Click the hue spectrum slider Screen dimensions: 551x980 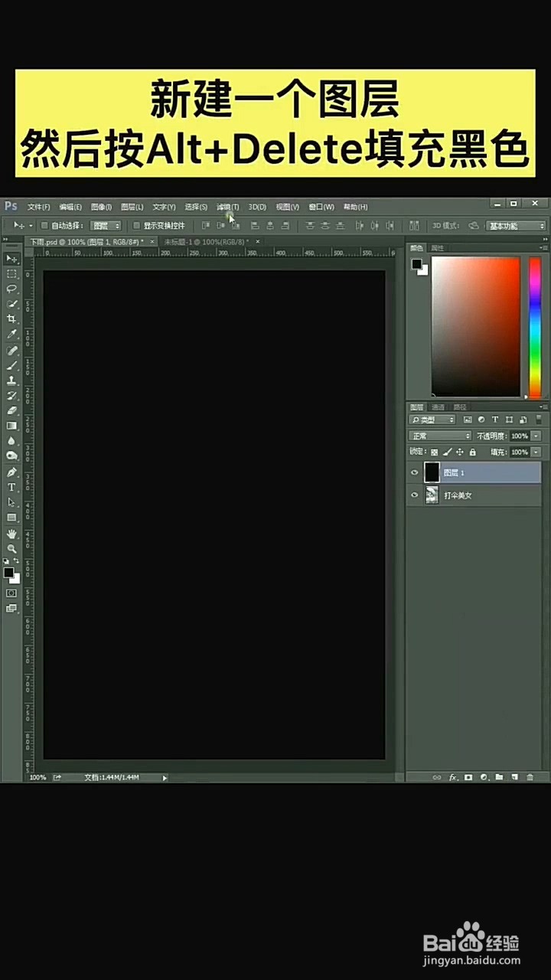click(x=535, y=327)
